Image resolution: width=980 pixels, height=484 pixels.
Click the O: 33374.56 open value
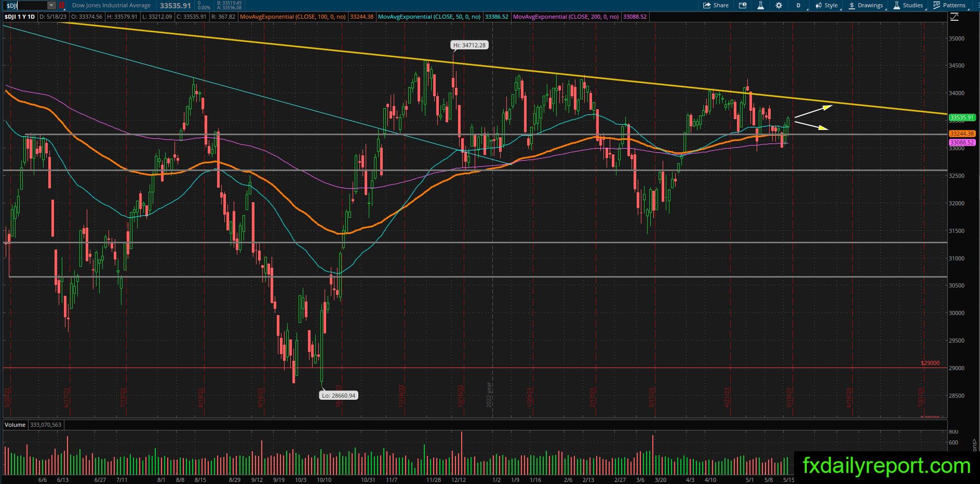[87, 17]
